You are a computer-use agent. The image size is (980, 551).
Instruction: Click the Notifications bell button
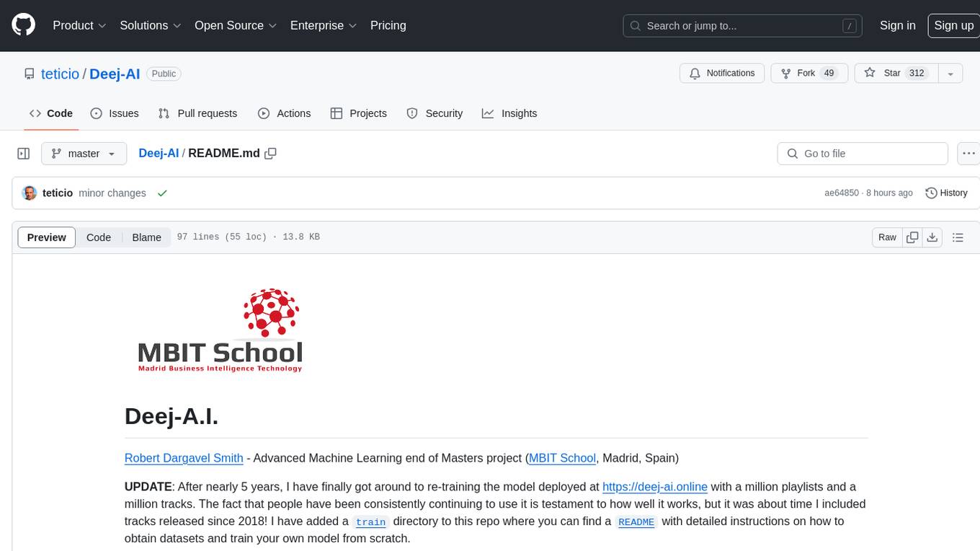point(722,74)
